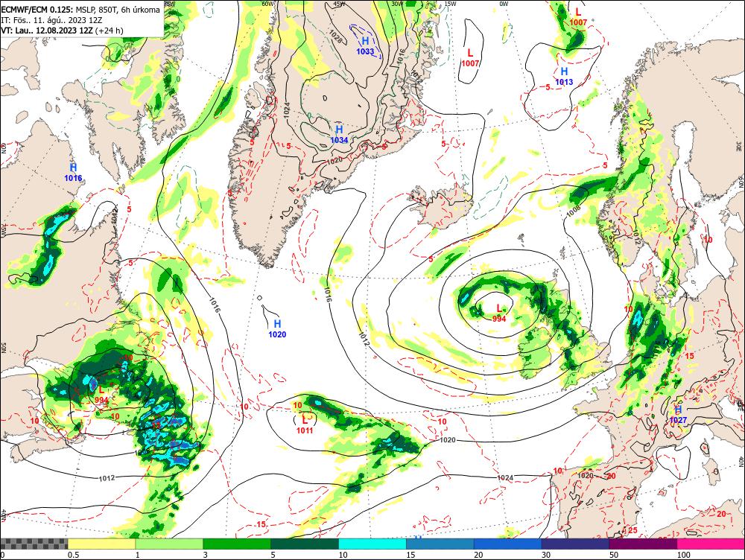Select the dark green 5–10 legend swatch

[305, 544]
